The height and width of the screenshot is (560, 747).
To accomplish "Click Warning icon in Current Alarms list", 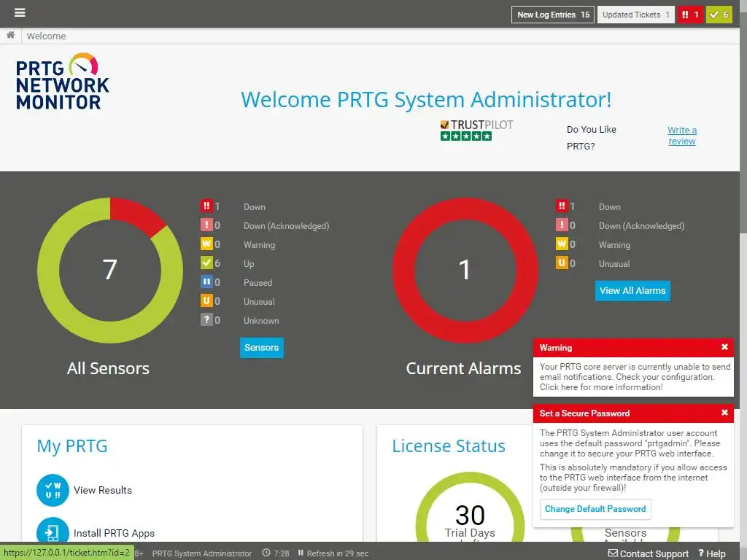I will [x=562, y=244].
